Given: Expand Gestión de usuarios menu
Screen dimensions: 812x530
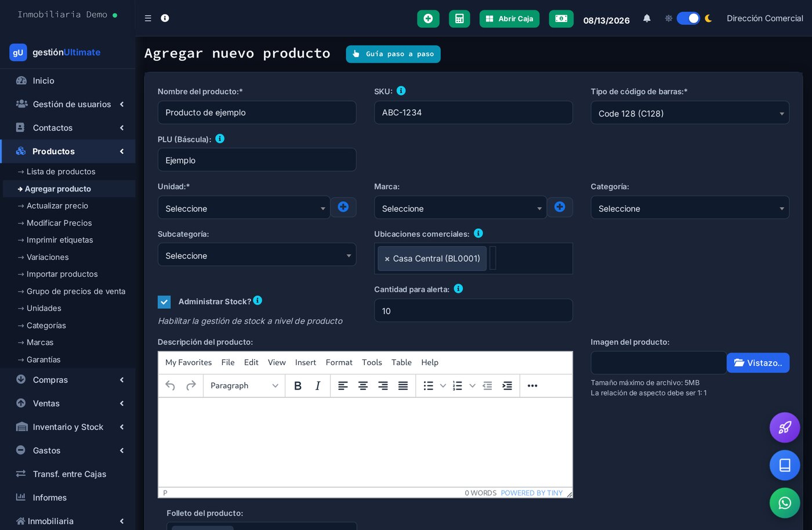Looking at the screenshot, I should (68, 104).
